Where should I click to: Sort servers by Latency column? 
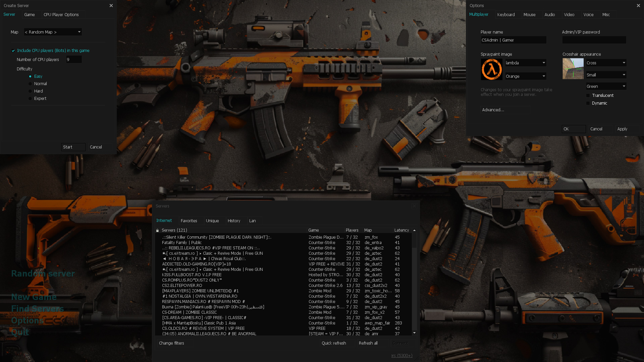tap(402, 230)
